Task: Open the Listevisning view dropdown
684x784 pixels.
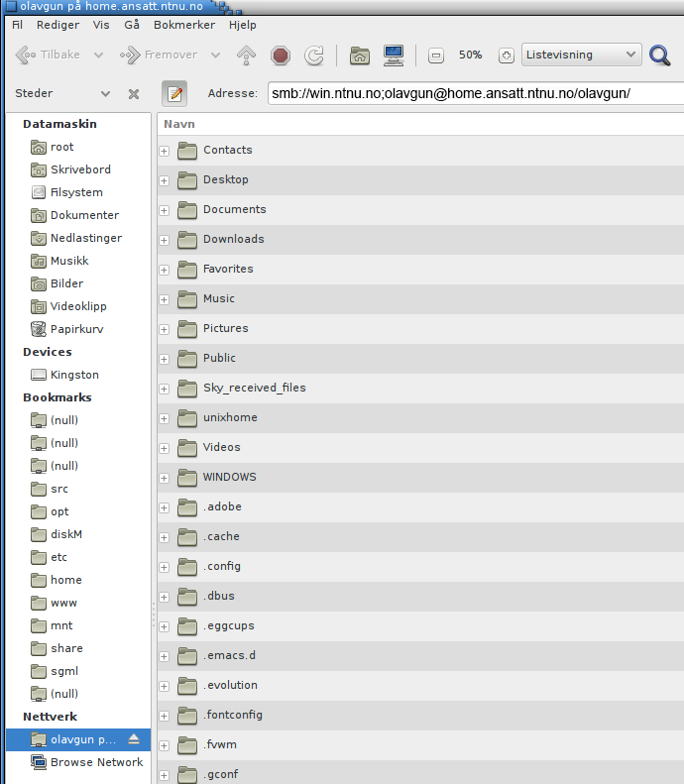Action: 582,55
